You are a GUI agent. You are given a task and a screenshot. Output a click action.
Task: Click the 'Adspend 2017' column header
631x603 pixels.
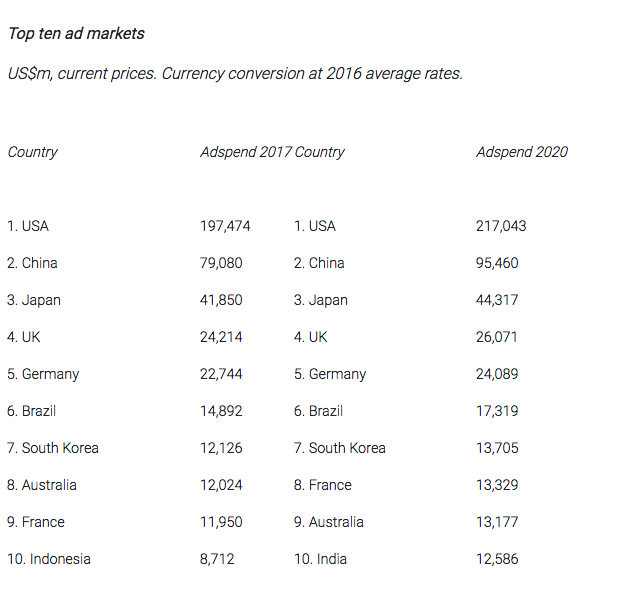click(x=246, y=152)
